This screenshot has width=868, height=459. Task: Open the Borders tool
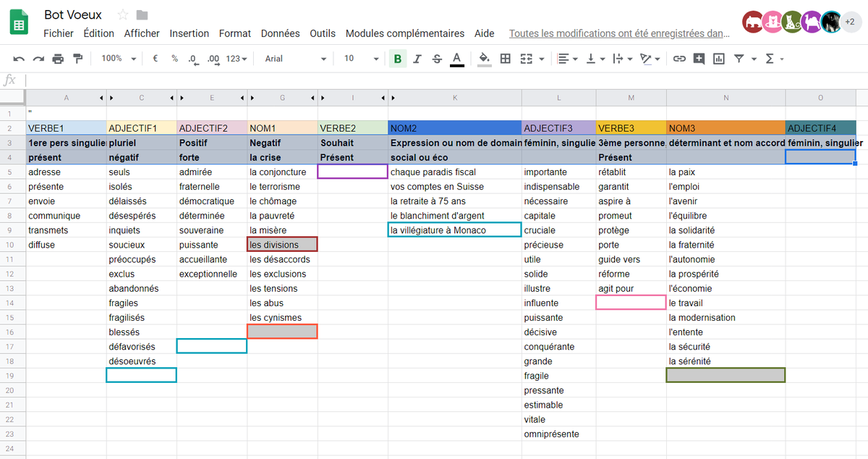click(506, 59)
